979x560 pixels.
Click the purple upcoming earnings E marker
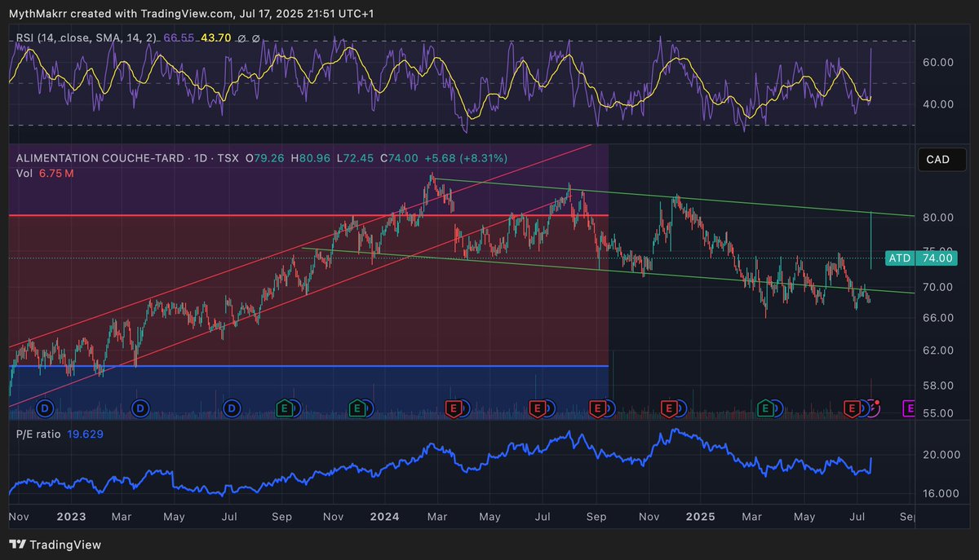click(x=910, y=407)
